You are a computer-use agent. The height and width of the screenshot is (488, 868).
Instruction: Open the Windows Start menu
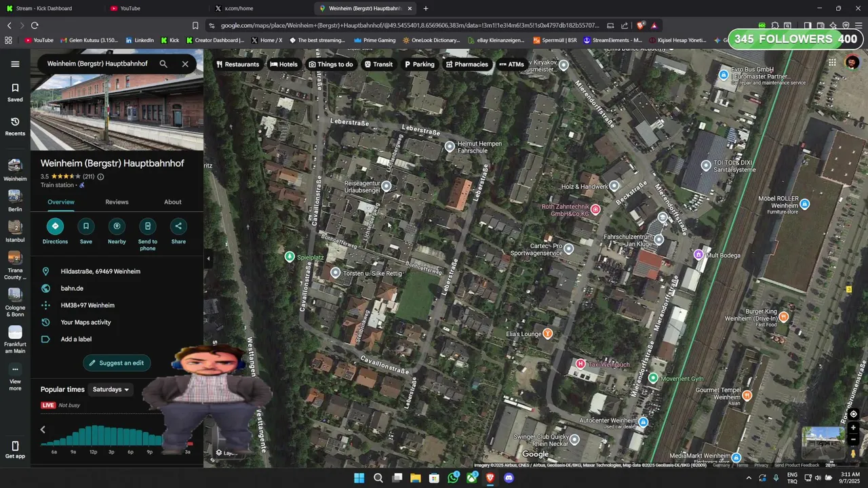(x=359, y=478)
